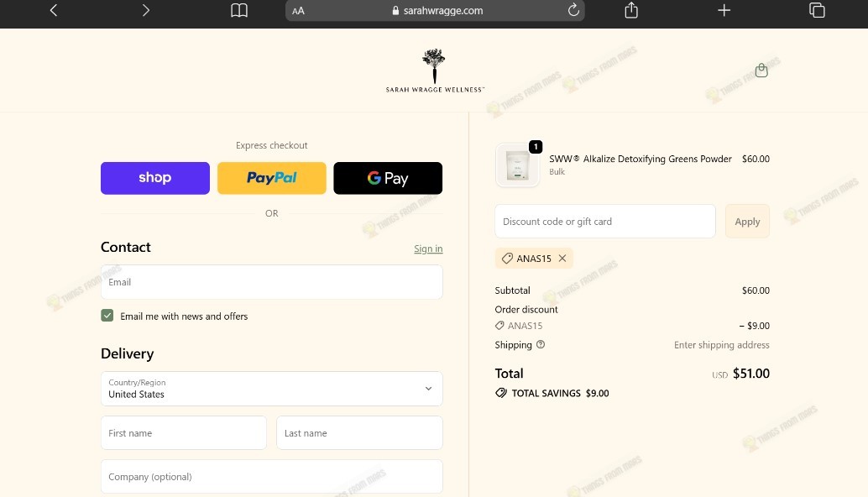
Task: Click the product name SWW Alkalize Detoxifying Greens Powder
Action: pyautogui.click(x=641, y=159)
